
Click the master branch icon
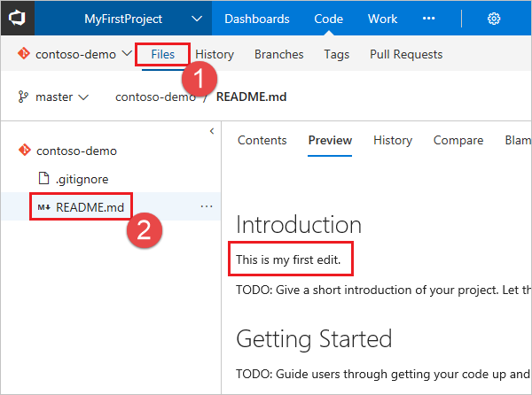[23, 97]
